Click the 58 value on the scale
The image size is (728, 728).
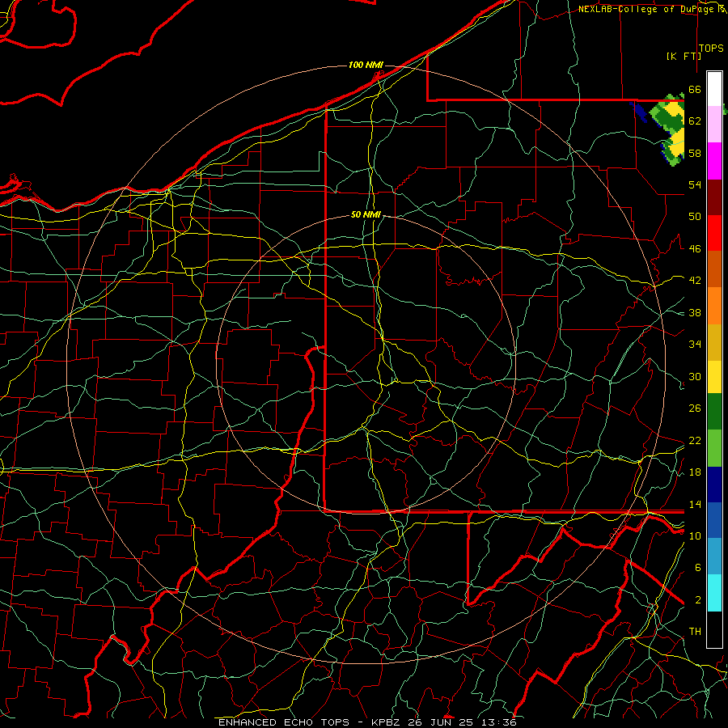click(x=695, y=153)
